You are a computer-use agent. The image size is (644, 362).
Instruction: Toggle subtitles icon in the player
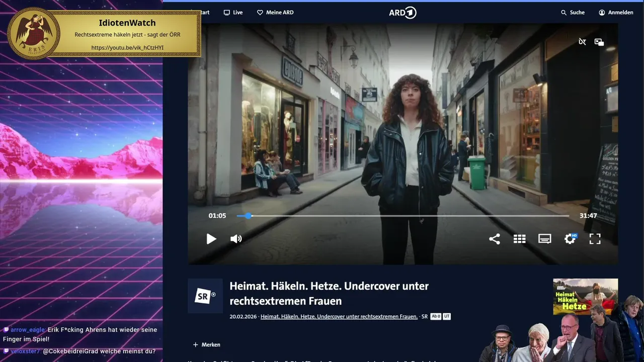pyautogui.click(x=545, y=239)
